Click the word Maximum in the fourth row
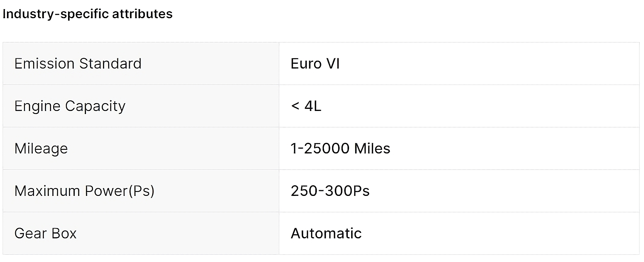The width and height of the screenshot is (644, 262). (x=47, y=191)
